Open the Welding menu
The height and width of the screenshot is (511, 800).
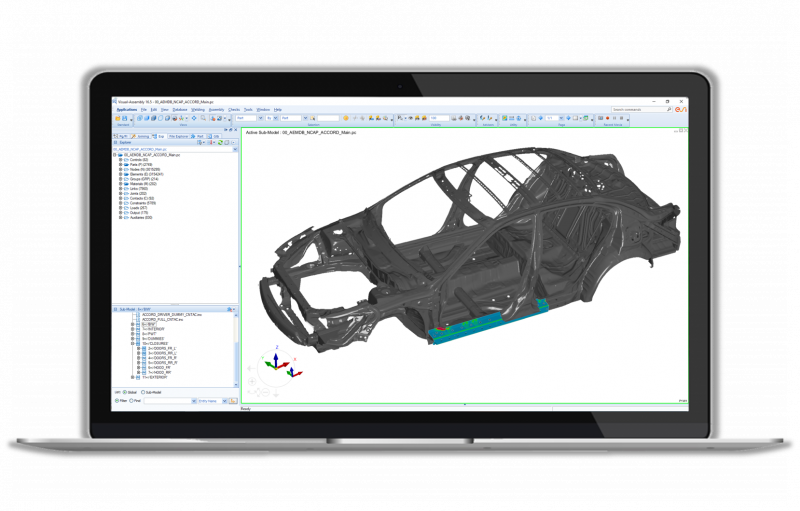(x=198, y=110)
